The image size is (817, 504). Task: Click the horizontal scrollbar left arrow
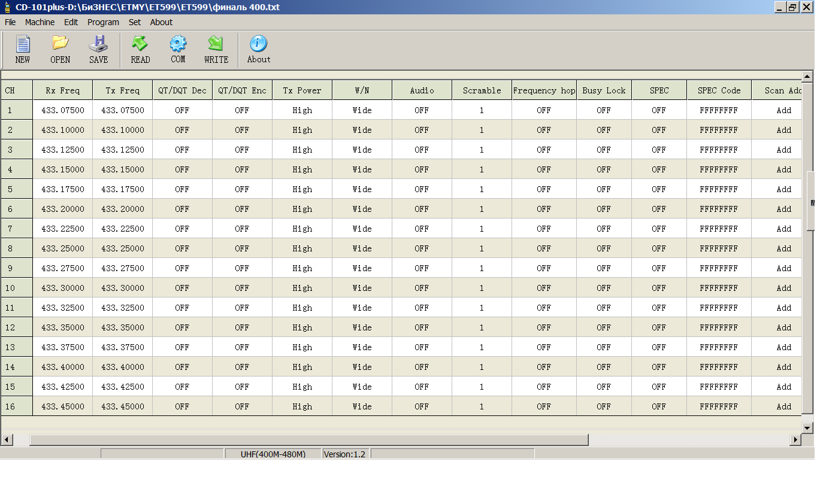coord(7,439)
